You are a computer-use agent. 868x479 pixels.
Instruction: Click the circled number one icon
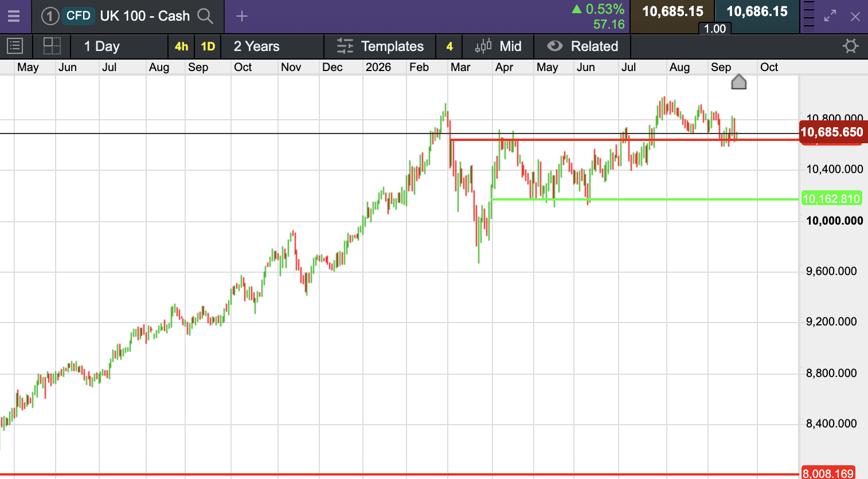(50, 16)
